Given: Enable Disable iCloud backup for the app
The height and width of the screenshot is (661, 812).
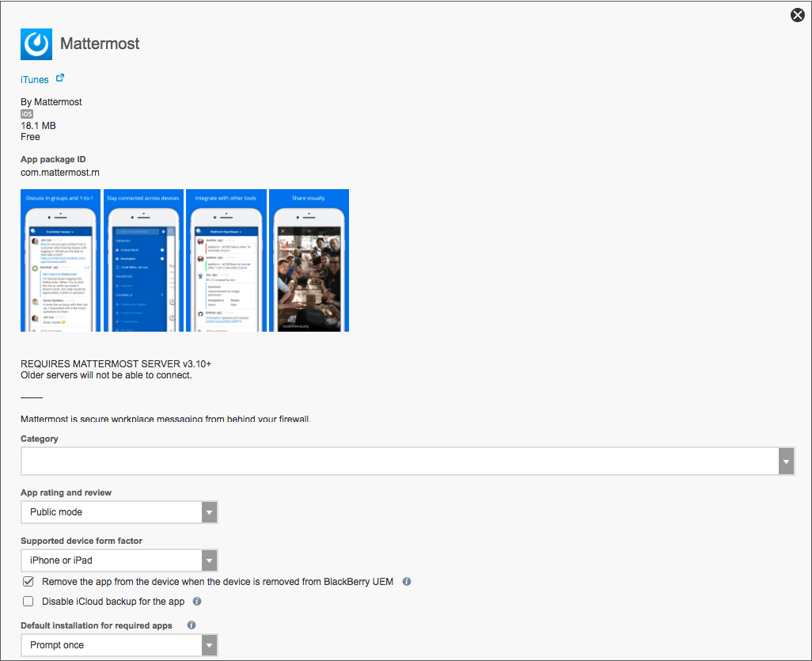Looking at the screenshot, I should coord(28,602).
